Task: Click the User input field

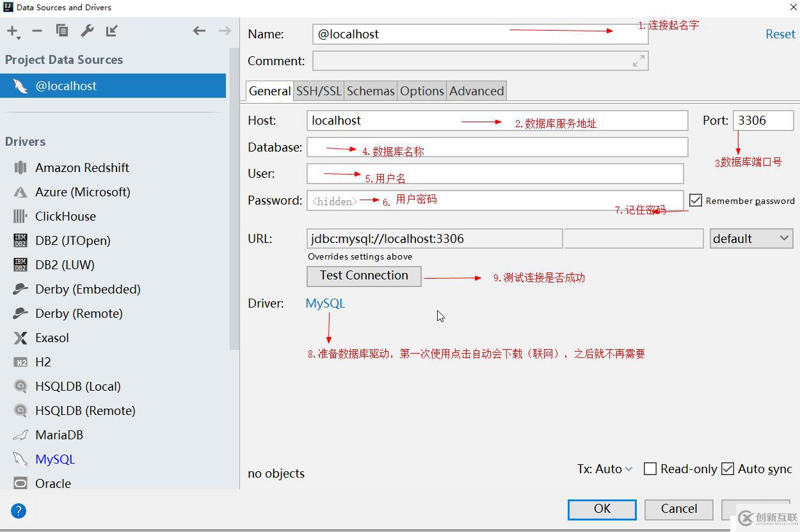Action: [495, 173]
